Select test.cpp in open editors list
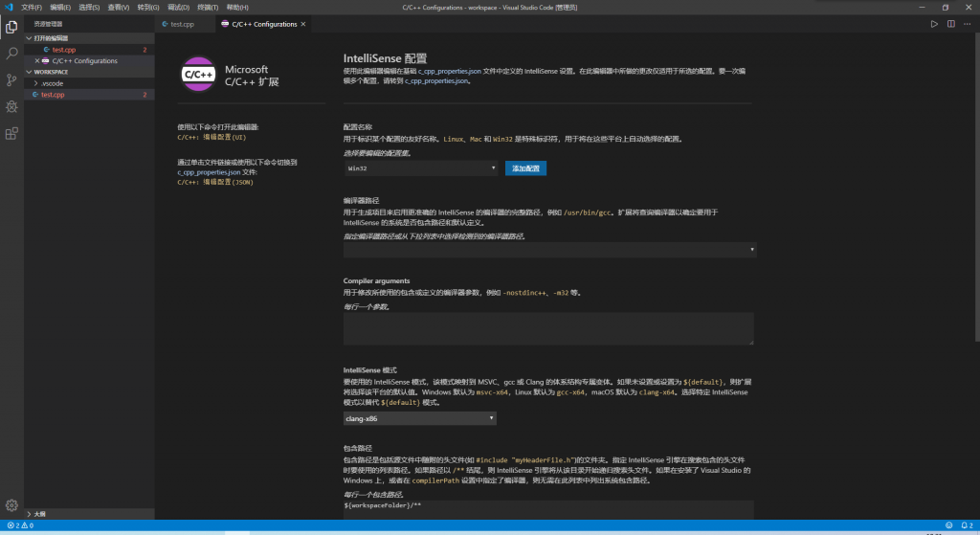This screenshot has width=980, height=535. coord(89,50)
